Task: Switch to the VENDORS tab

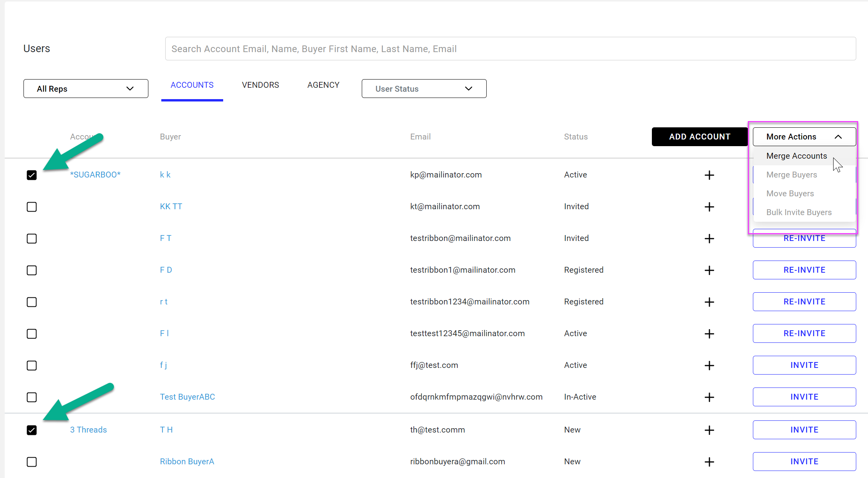Action: click(260, 85)
